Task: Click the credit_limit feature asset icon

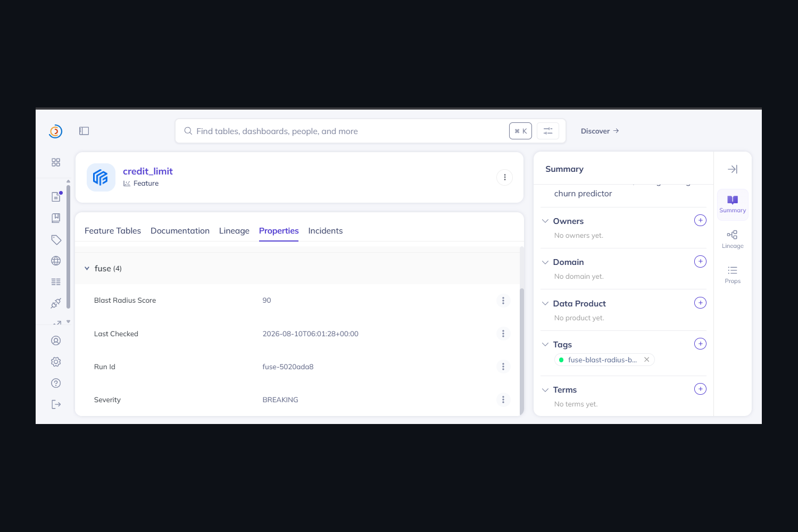Action: (101, 177)
